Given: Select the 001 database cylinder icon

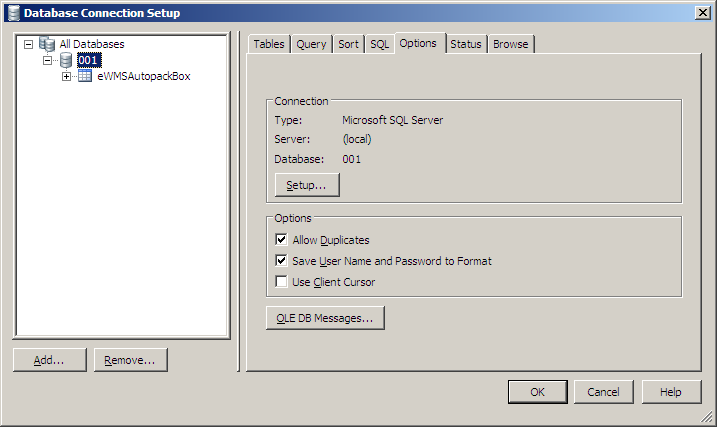Looking at the screenshot, I should click(x=66, y=60).
